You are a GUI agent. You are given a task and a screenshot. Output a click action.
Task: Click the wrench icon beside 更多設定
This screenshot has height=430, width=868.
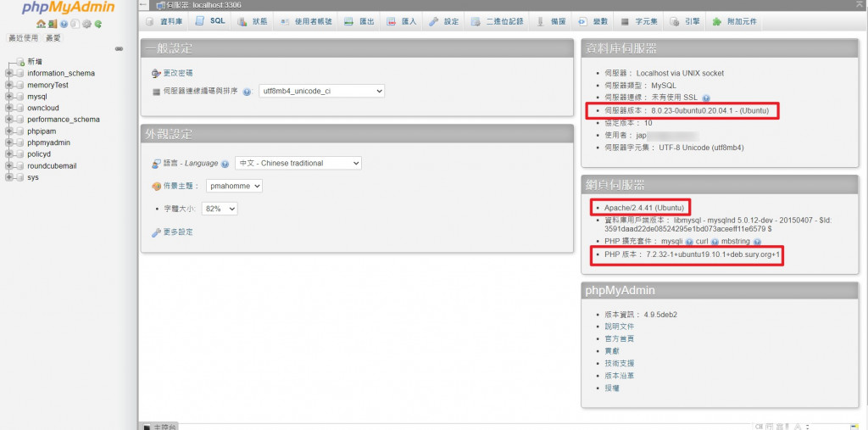click(x=156, y=232)
